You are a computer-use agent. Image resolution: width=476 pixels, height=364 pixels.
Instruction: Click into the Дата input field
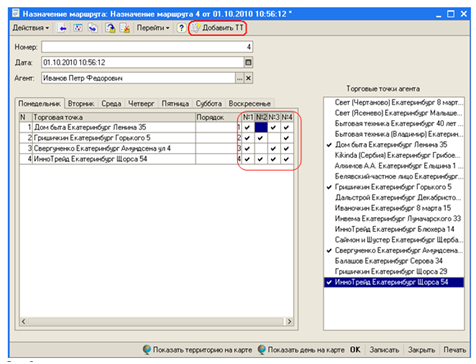click(x=143, y=62)
